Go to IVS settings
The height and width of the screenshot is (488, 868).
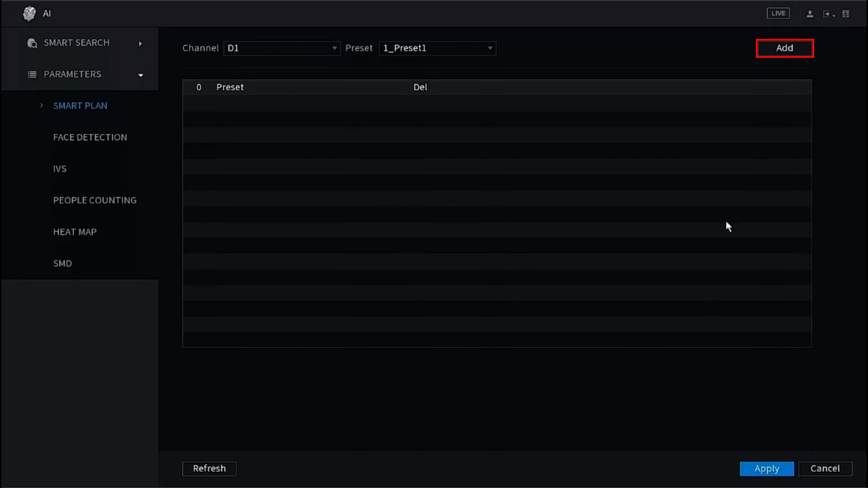(x=60, y=169)
